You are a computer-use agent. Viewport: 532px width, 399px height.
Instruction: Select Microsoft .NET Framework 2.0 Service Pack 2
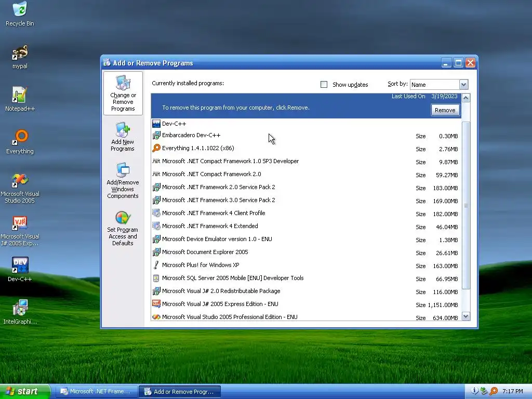(306, 187)
